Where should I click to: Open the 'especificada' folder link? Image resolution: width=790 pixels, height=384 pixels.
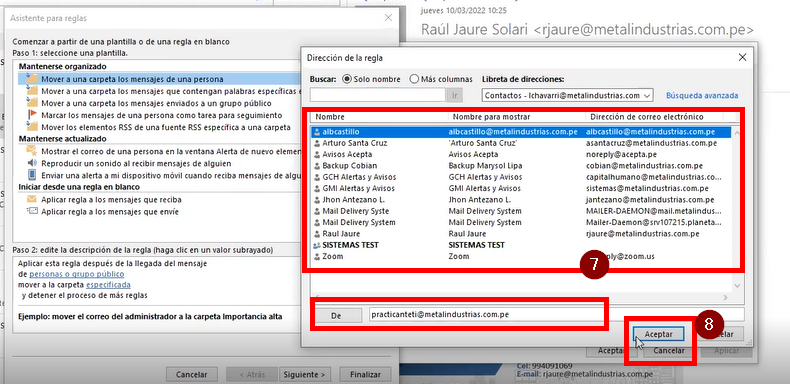click(108, 285)
